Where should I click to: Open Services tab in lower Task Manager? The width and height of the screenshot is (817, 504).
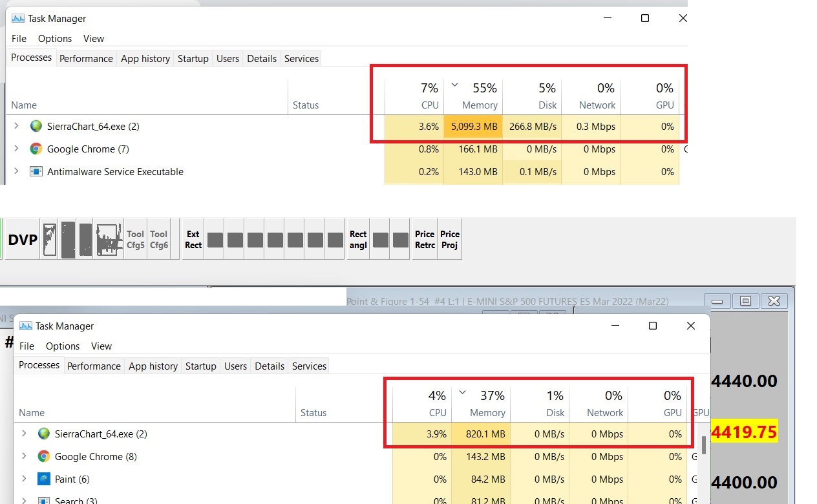click(x=309, y=366)
